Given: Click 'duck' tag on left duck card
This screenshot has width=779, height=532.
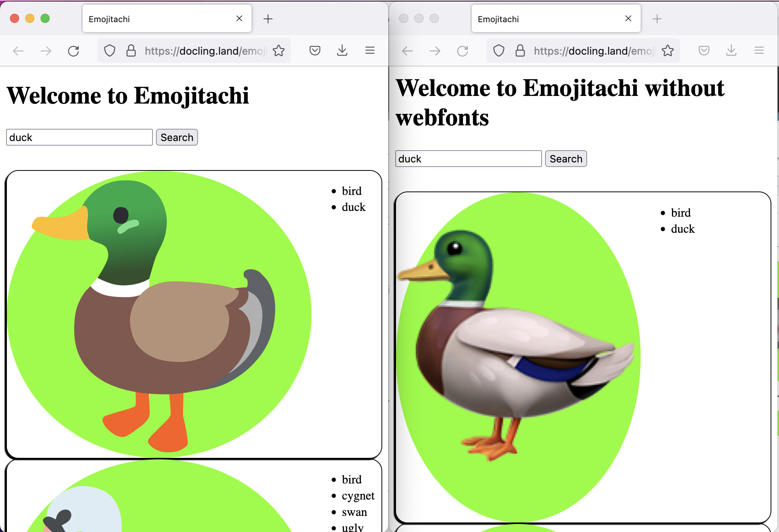Looking at the screenshot, I should (x=354, y=207).
